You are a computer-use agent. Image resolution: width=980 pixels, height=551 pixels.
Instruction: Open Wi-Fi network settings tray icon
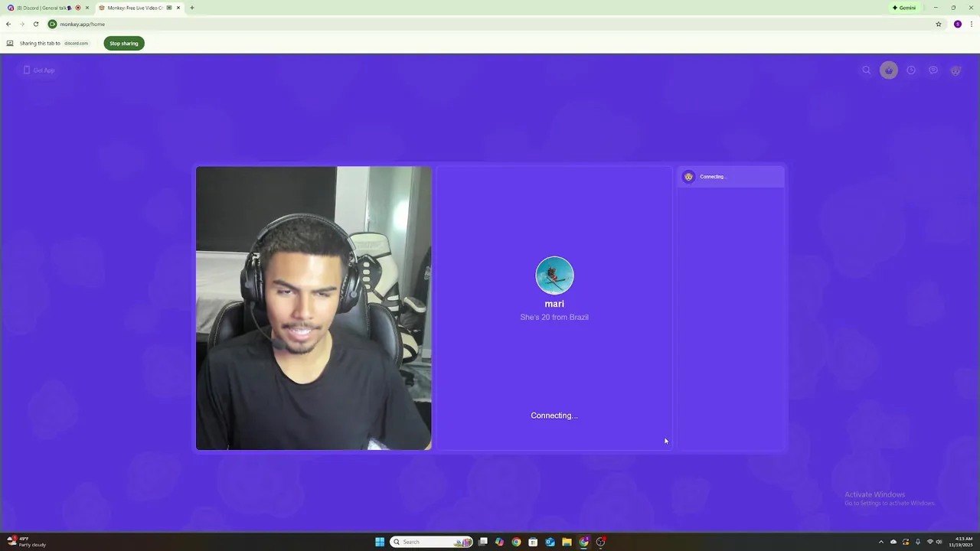(x=929, y=542)
